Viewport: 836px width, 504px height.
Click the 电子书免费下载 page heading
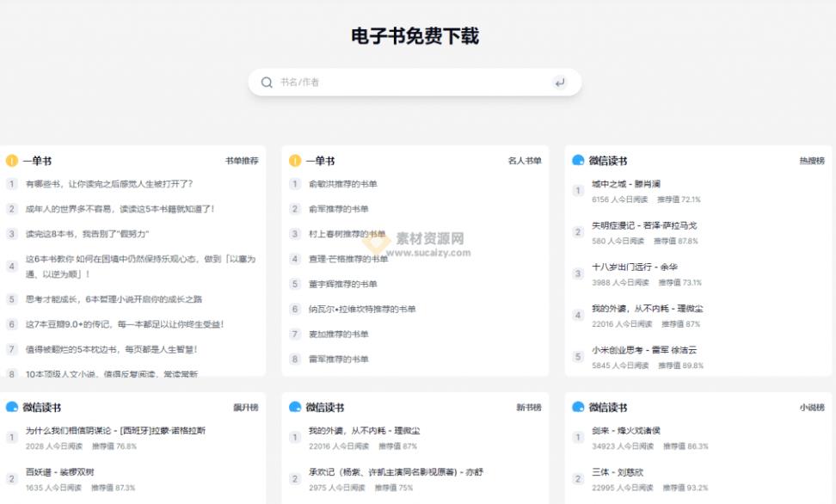pyautogui.click(x=415, y=36)
